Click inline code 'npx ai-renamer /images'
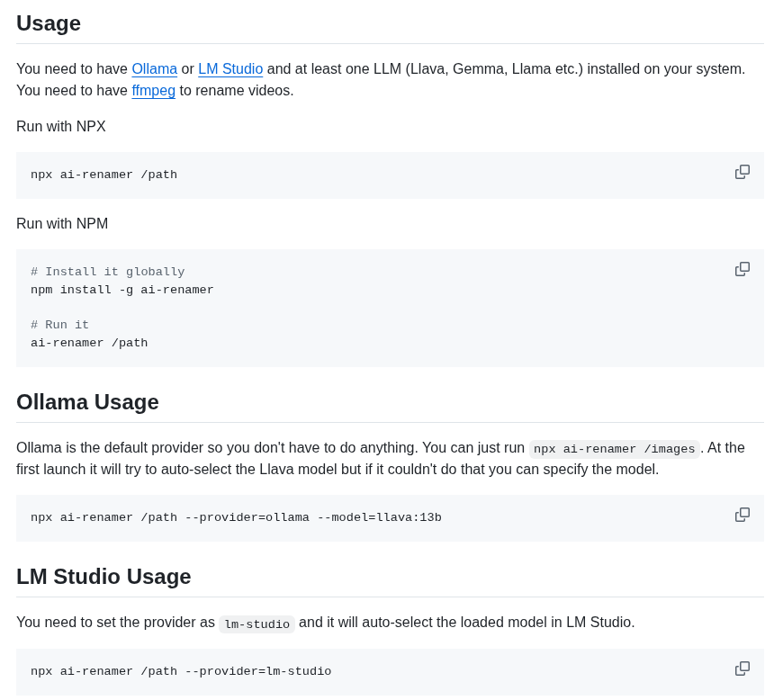Viewport: 783px width, 700px height. tap(614, 449)
